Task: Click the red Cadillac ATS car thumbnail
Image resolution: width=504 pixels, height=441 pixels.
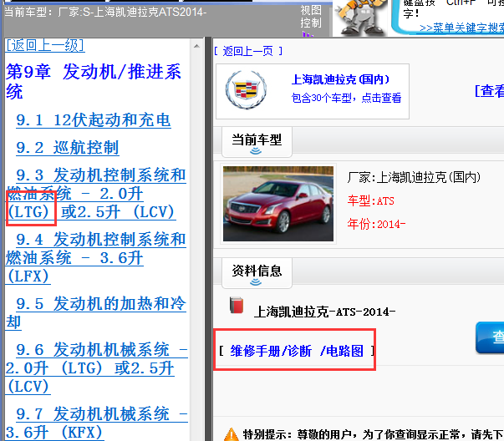Action: click(278, 204)
